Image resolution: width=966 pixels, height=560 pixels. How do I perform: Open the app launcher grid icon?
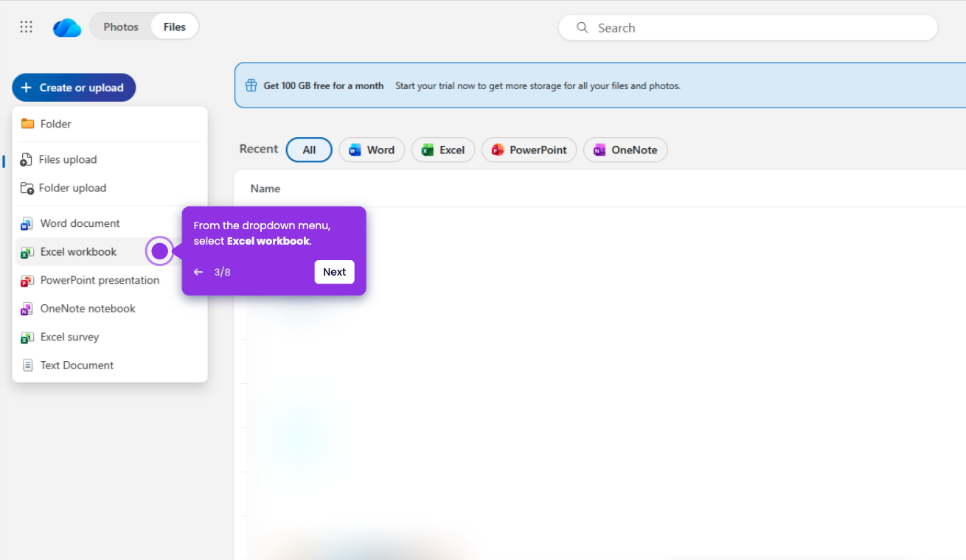[x=27, y=27]
